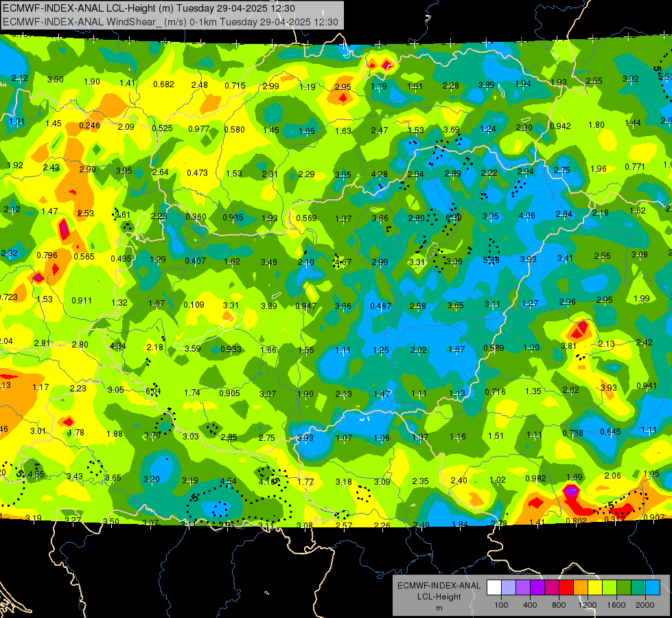Click the wind shear value 4.34
Viewport: 672px width, 618px height.
pyautogui.click(x=118, y=345)
